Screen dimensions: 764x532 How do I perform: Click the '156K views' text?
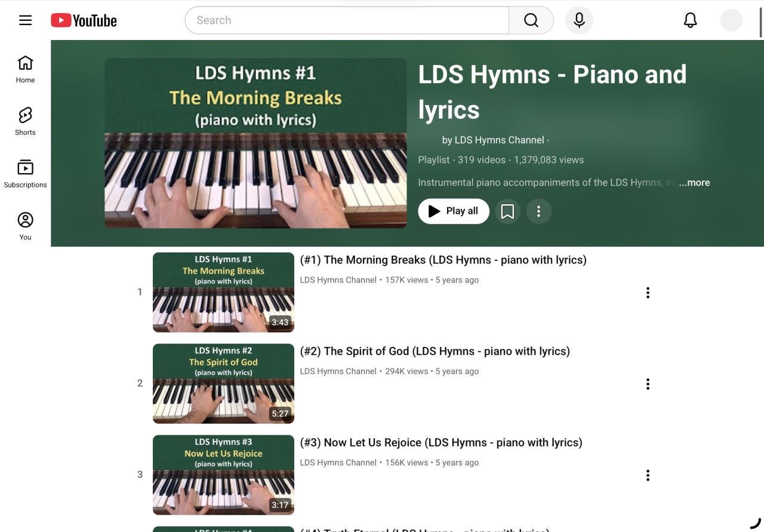coord(406,463)
